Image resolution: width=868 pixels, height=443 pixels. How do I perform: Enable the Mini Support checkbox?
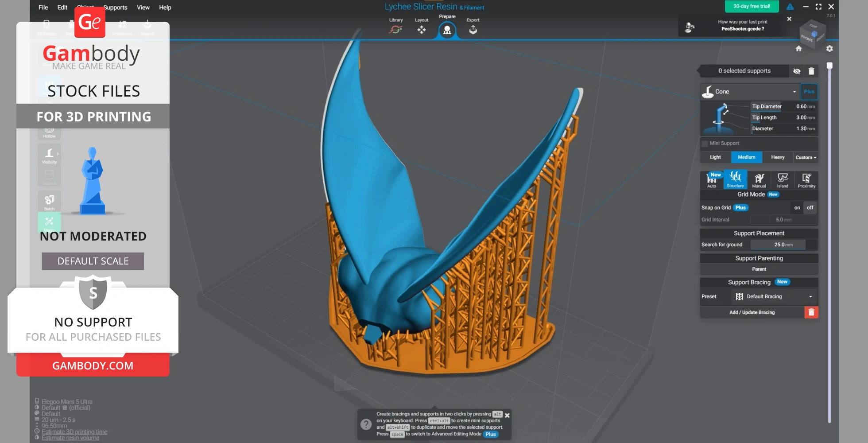[x=705, y=144]
